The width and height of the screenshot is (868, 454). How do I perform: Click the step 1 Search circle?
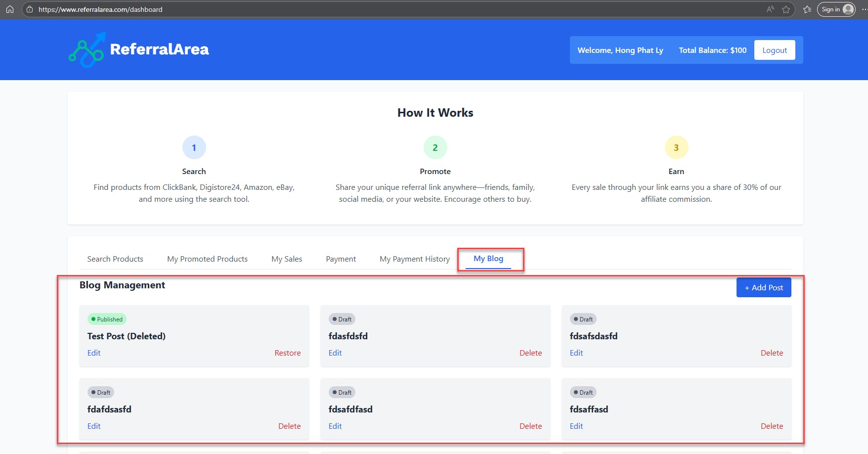click(194, 147)
